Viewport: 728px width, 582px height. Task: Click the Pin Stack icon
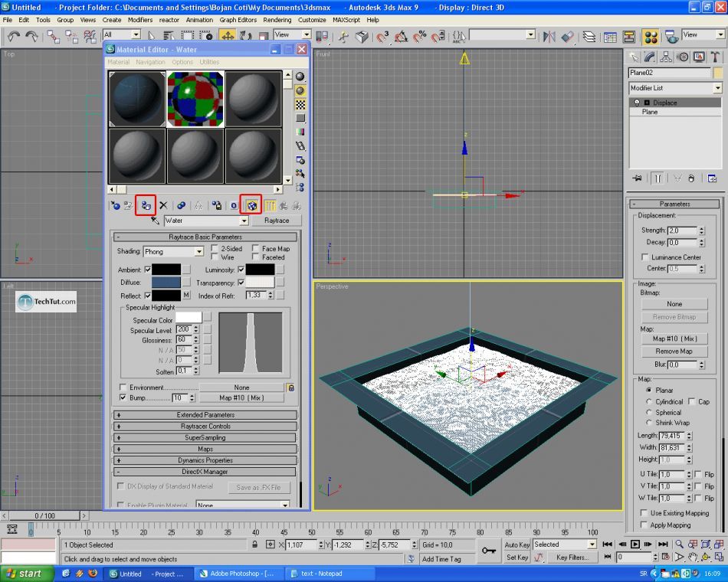637,178
